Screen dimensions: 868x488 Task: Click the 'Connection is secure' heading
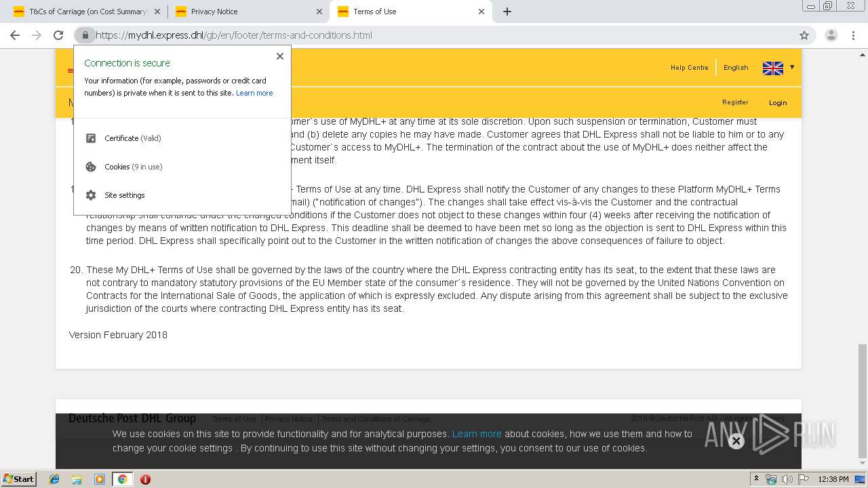click(127, 63)
